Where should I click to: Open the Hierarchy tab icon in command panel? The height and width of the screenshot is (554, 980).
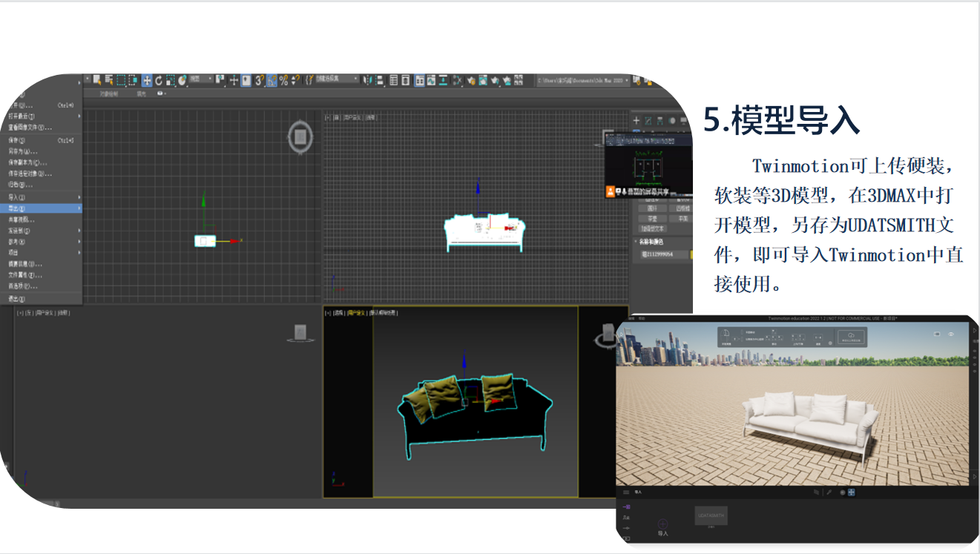pos(660,121)
